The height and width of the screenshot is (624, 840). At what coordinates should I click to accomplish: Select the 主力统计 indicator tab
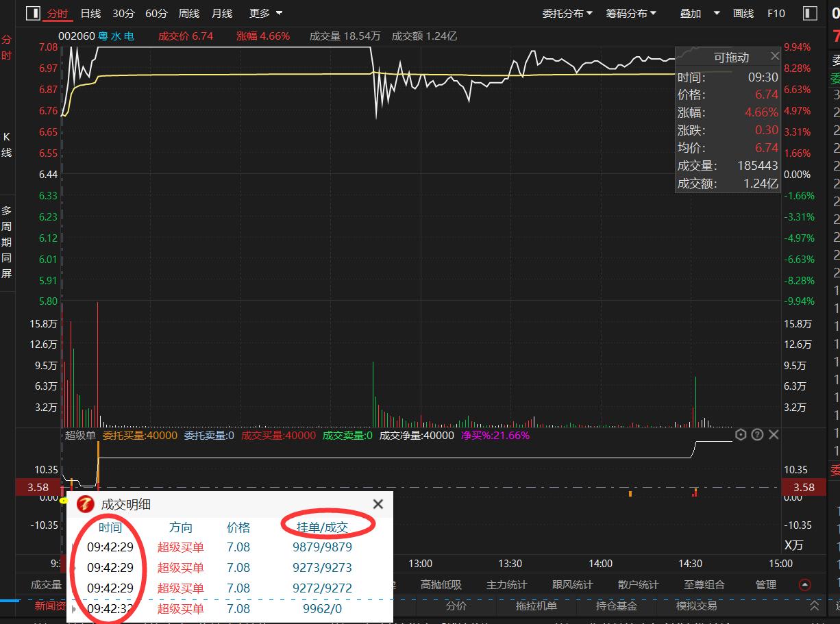pyautogui.click(x=507, y=585)
